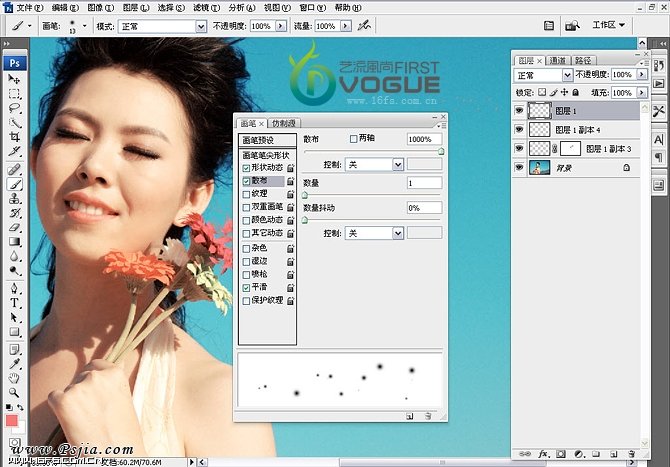Open the 滤镜 (Filter) menu
The height and width of the screenshot is (467, 670).
click(x=200, y=7)
